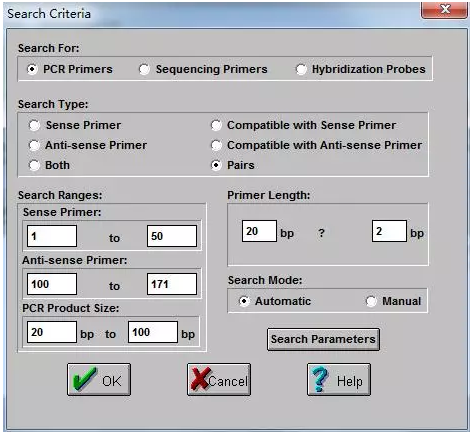Click the Sense Primer start field containing 1
This screenshot has height=434, width=470.
(52, 236)
